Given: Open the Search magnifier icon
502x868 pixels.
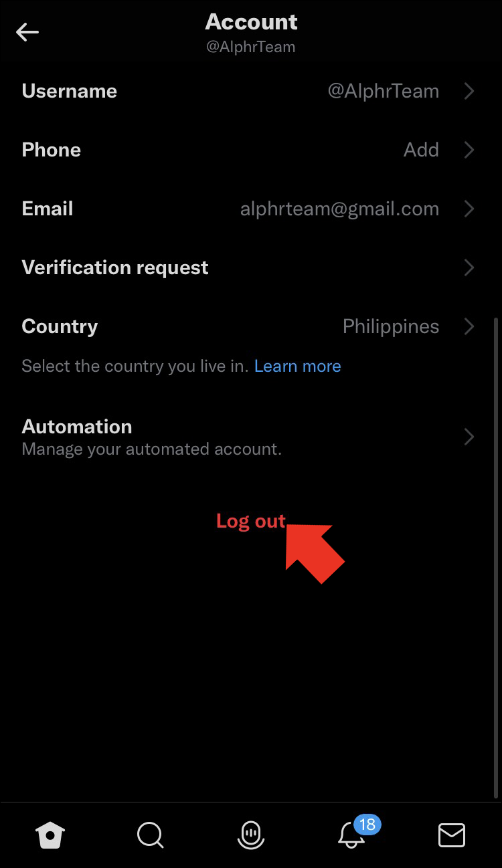Looking at the screenshot, I should click(150, 835).
